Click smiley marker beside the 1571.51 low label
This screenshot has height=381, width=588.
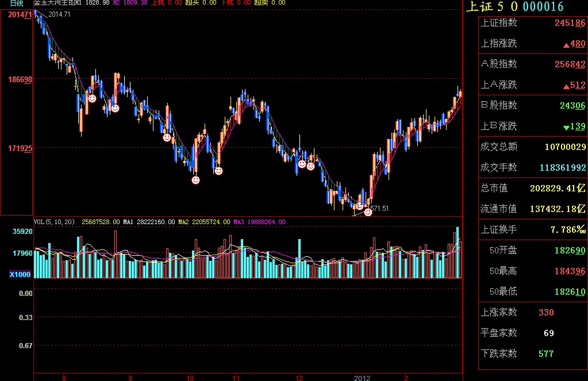(x=368, y=212)
